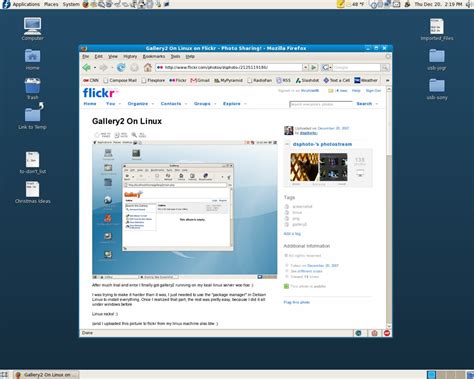Open the search engine selector dropdown
Image resolution: width=474 pixels, height=379 pixels.
pyautogui.click(x=327, y=68)
